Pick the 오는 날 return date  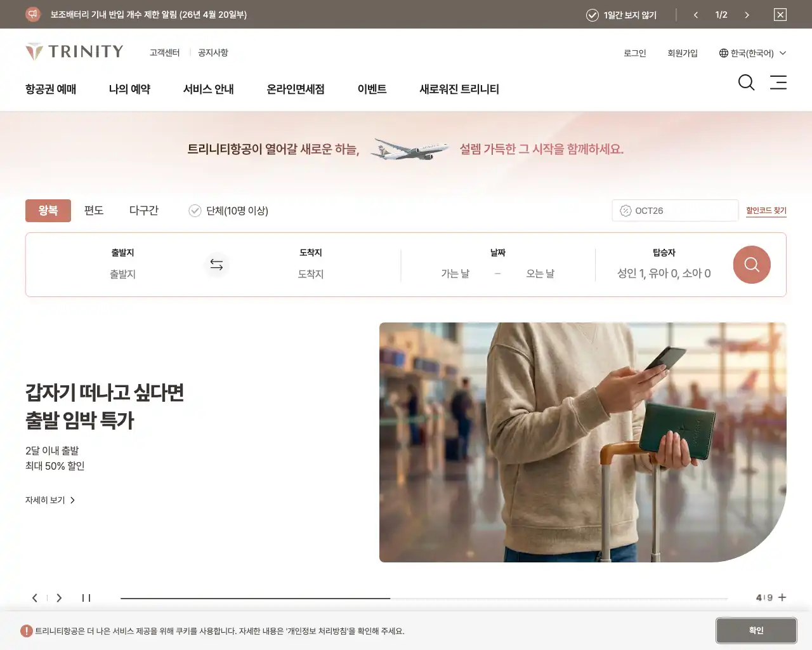pos(540,274)
